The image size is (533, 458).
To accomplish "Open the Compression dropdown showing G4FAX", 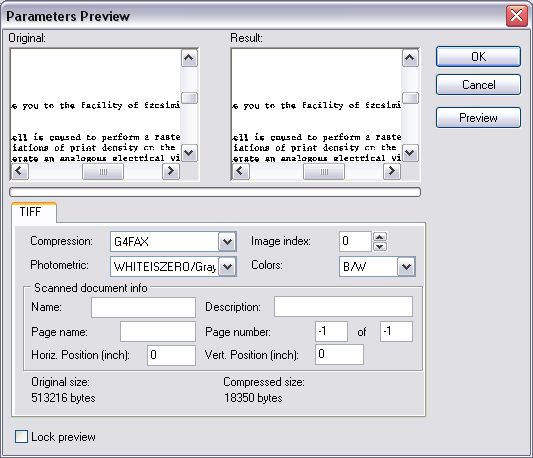I will point(227,242).
